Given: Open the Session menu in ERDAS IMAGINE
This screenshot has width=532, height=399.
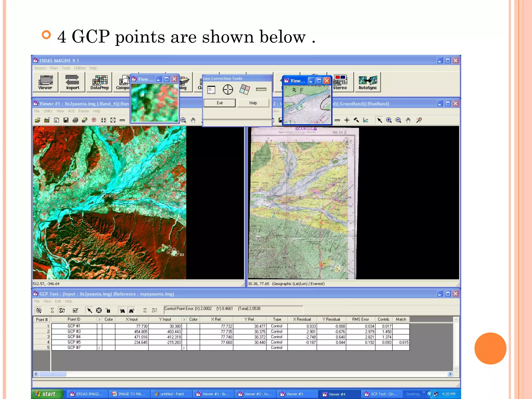Looking at the screenshot, I should [40, 68].
